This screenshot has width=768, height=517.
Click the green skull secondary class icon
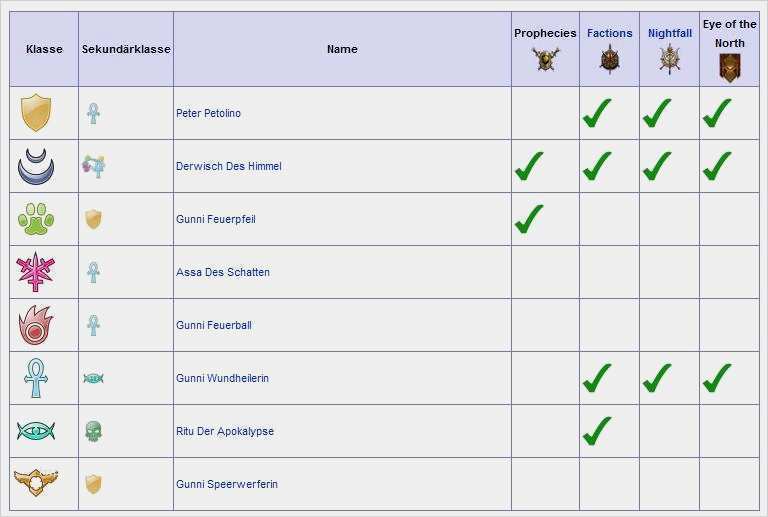[93, 431]
